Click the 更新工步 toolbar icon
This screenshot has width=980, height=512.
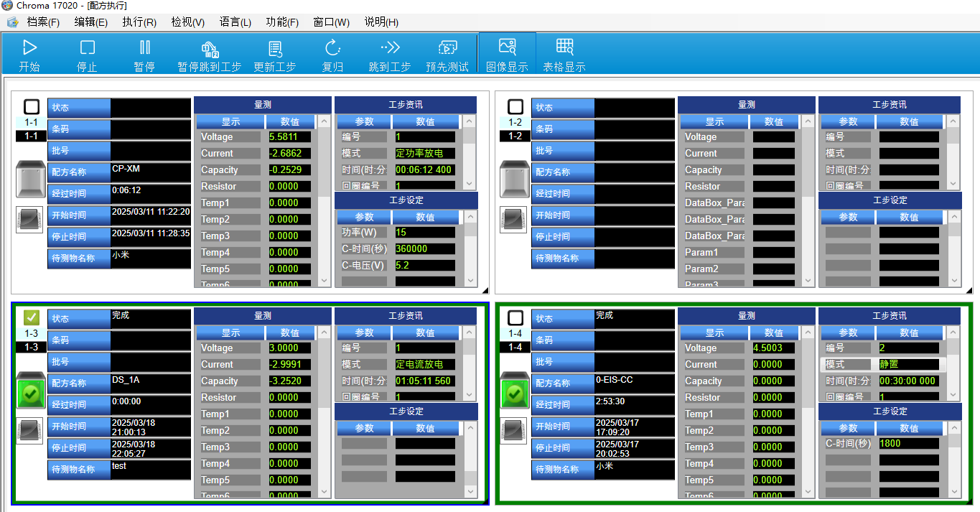coord(274,48)
